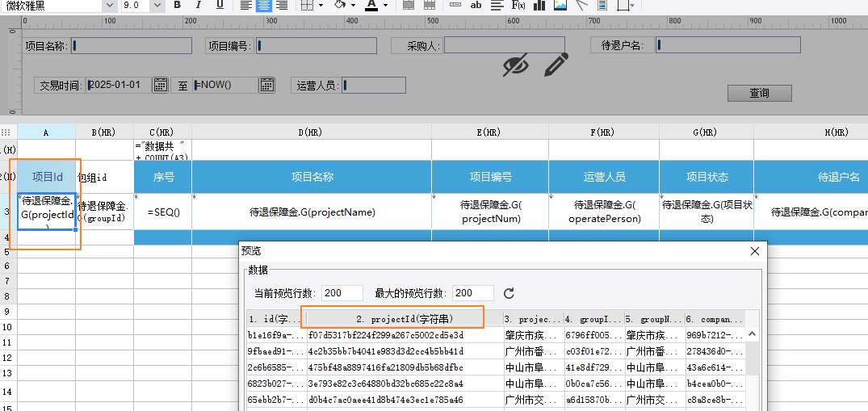Open fill color dropdown arrow
Screen dimensions: 868x411
(353, 6)
